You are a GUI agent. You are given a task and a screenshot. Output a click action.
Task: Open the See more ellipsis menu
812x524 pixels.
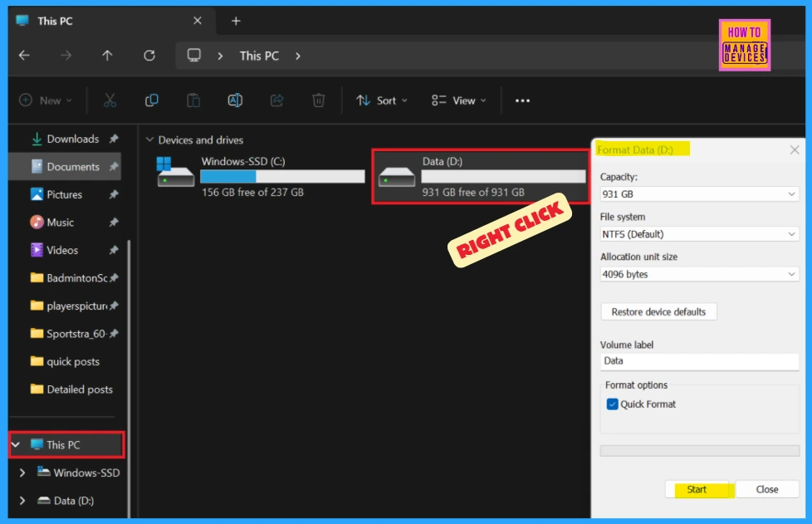click(522, 100)
